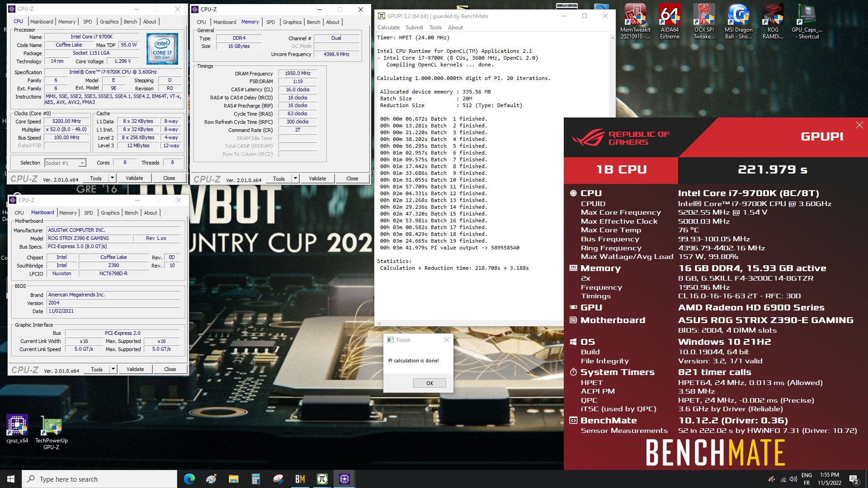Viewport: 868px width, 488px height.
Task: Switch to Bench tab in CPU-tab CPU-Z window
Action: (x=130, y=22)
